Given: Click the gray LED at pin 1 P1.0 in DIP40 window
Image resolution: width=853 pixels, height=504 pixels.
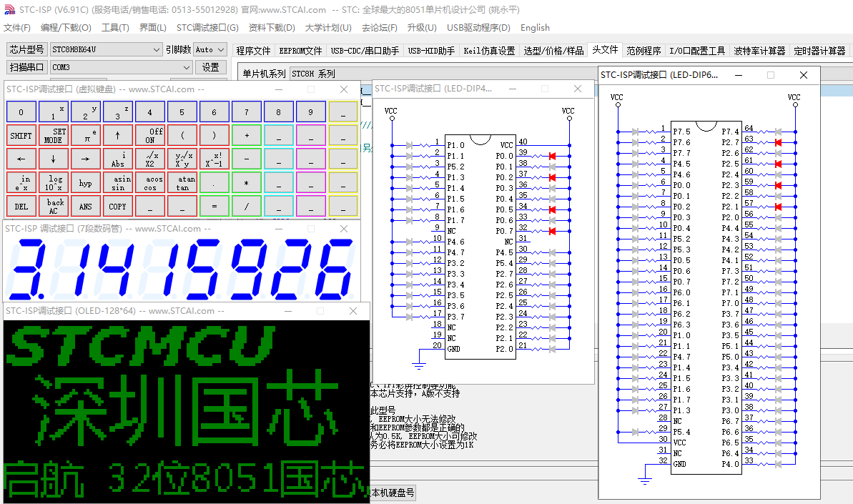Looking at the screenshot, I should click(410, 145).
